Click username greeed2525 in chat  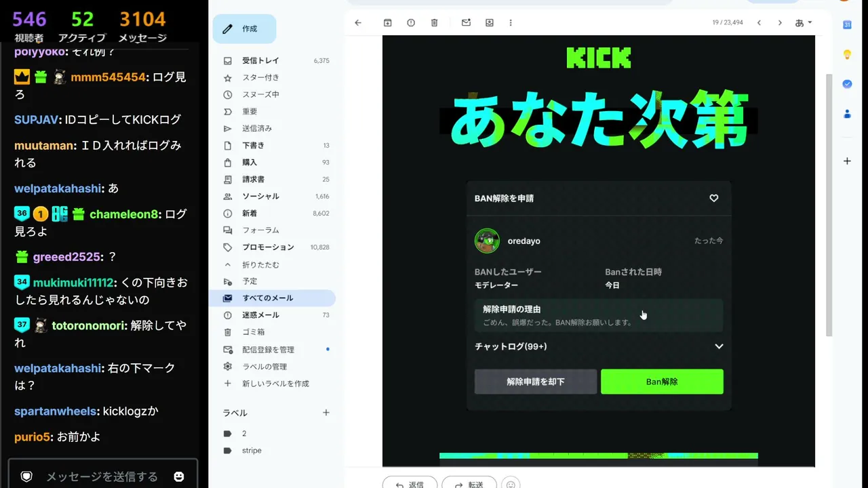pos(67,257)
